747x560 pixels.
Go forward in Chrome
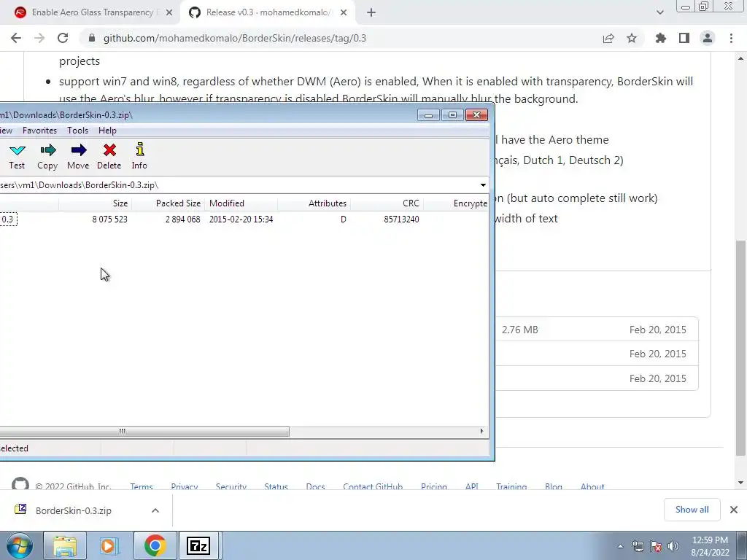pos(39,38)
